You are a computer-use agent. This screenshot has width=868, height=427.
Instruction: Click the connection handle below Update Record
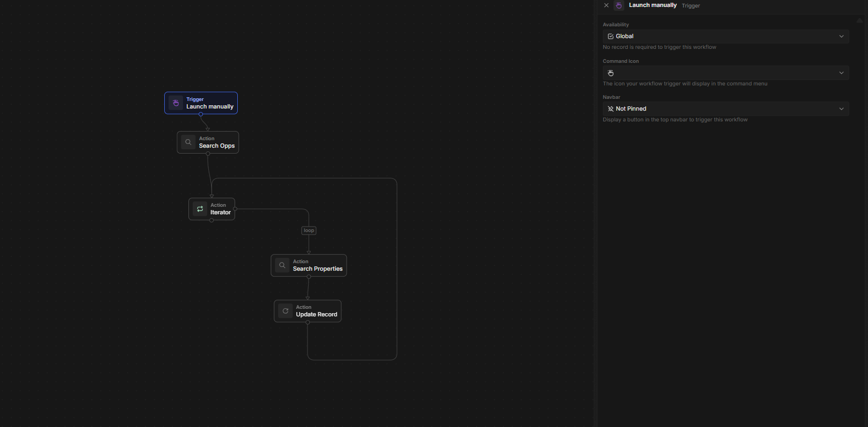308,322
